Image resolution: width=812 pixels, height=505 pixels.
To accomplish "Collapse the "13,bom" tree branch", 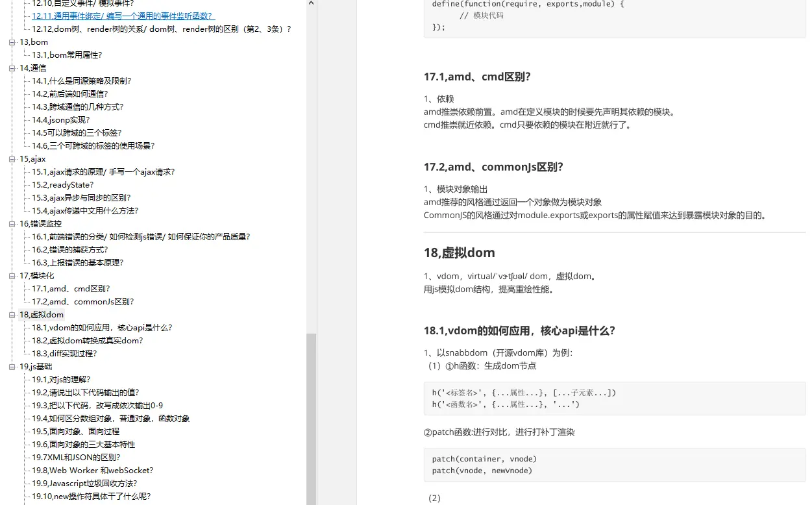I will (12, 42).
